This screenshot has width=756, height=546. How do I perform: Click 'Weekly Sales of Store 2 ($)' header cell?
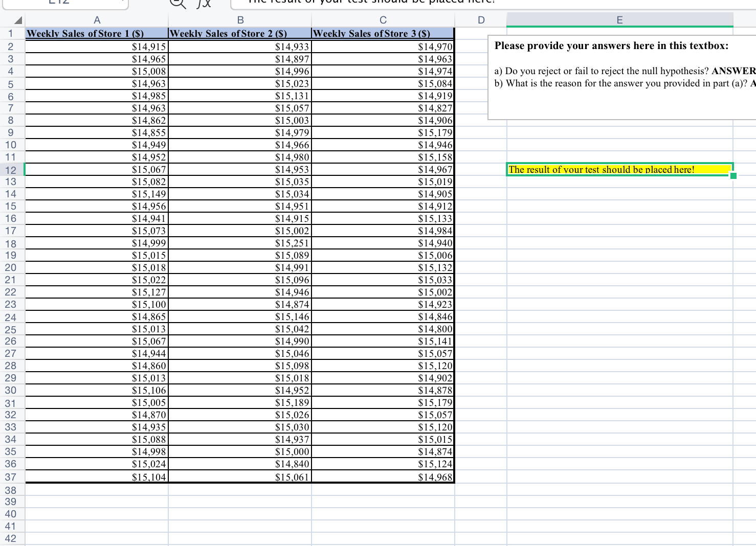click(240, 34)
